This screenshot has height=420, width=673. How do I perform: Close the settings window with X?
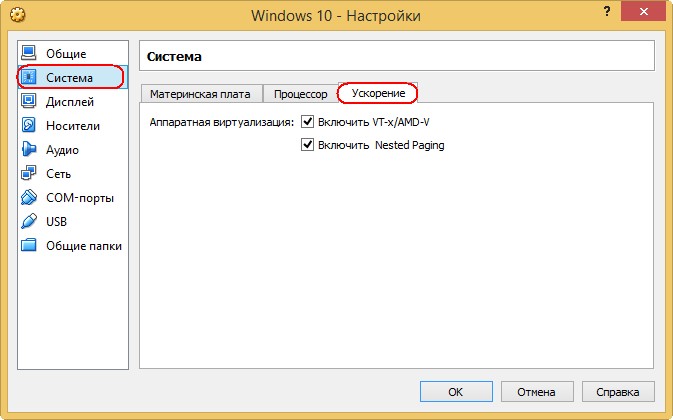(x=643, y=12)
